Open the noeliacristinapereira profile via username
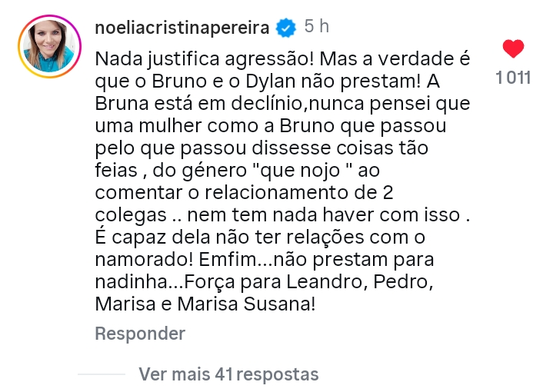Image resolution: width=553 pixels, height=392 pixels. 182,28
